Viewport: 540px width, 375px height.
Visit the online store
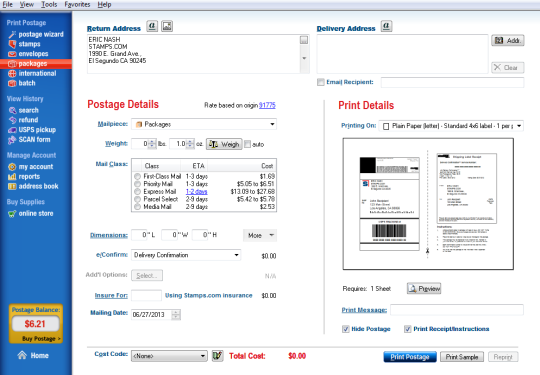tap(31, 213)
